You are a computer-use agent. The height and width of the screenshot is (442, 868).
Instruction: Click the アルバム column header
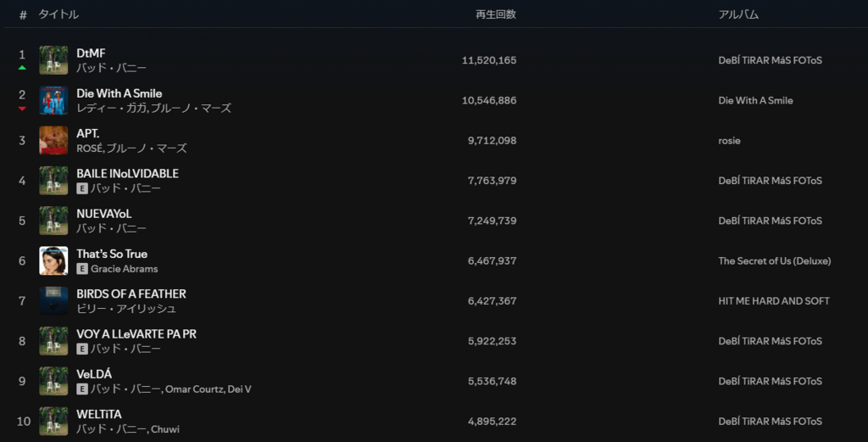738,14
